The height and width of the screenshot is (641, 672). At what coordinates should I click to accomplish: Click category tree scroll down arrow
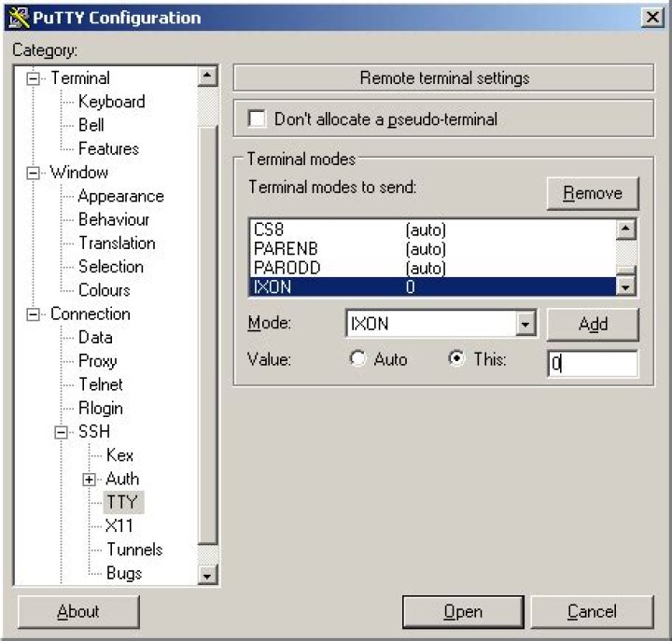(x=207, y=575)
